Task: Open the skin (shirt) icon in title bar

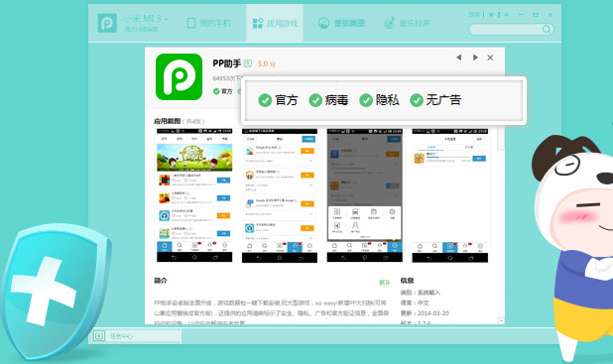Action: (x=491, y=15)
